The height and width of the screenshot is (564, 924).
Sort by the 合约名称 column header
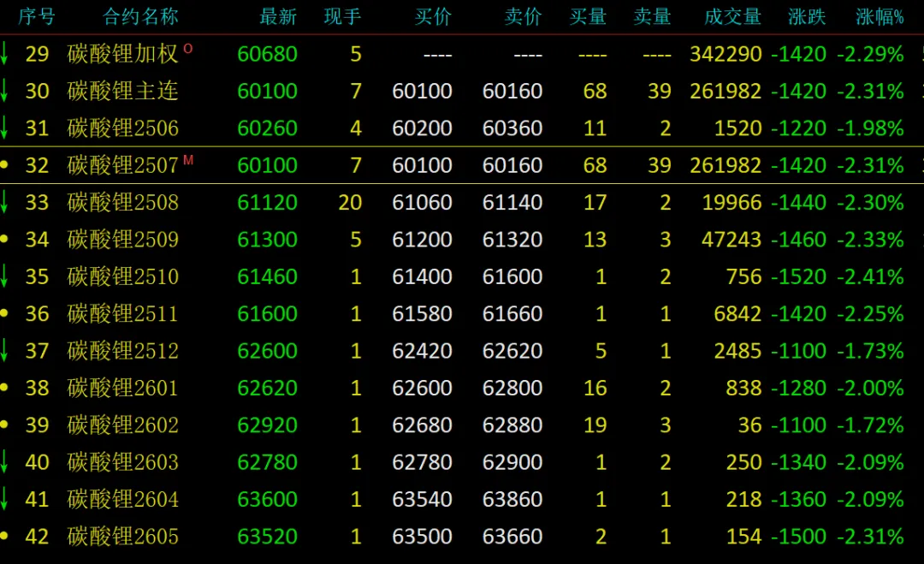point(140,16)
